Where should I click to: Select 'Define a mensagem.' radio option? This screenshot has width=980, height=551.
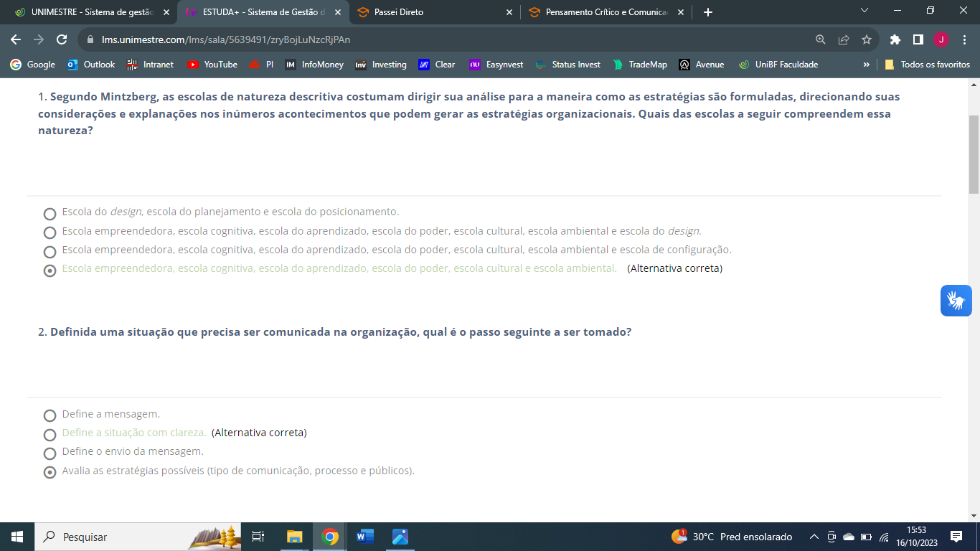pyautogui.click(x=50, y=415)
